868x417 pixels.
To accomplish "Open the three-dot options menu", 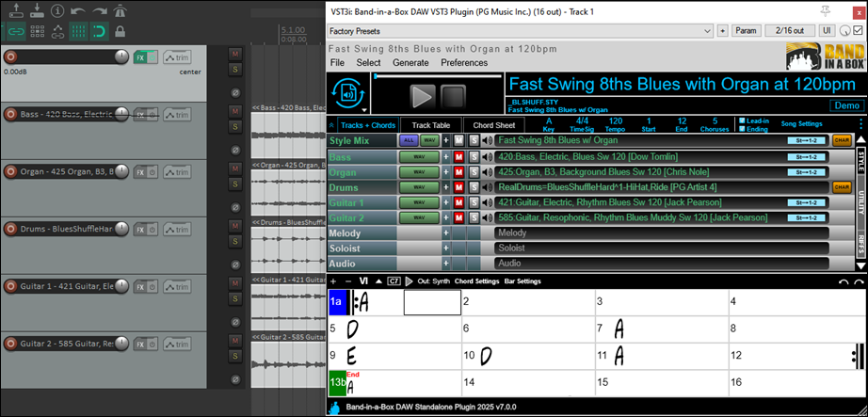I will [x=860, y=124].
